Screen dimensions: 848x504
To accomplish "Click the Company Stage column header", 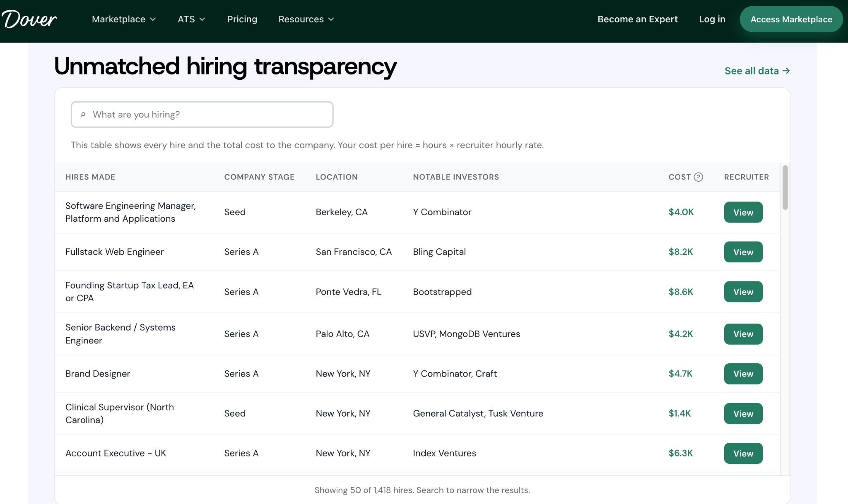I will click(259, 177).
